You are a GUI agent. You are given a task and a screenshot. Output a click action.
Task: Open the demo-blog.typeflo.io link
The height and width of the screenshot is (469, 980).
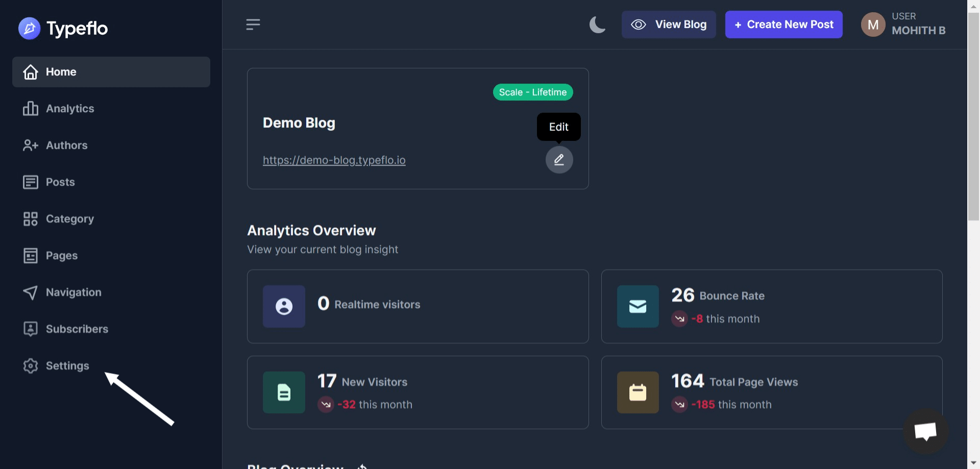point(334,160)
